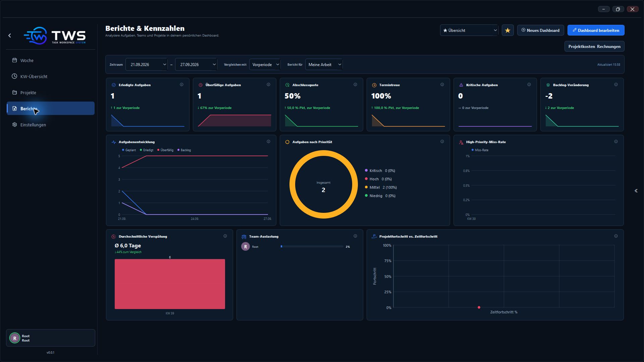
Task: Click the Root user avatar in Team-Auslastung
Action: pyautogui.click(x=246, y=247)
